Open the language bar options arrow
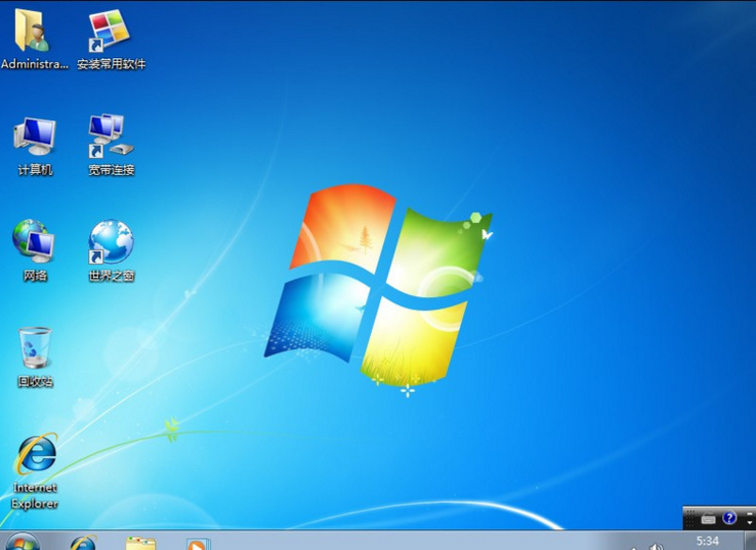This screenshot has width=756, height=550. 749,523
